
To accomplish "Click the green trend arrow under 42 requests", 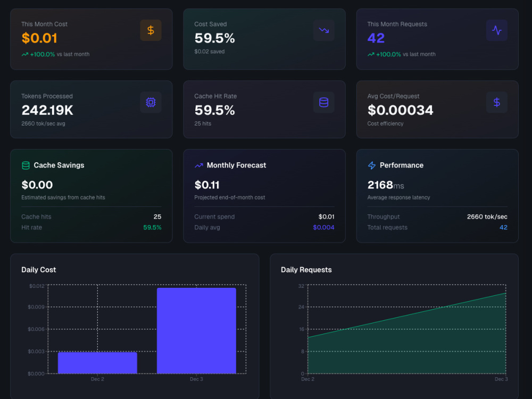I will click(371, 54).
